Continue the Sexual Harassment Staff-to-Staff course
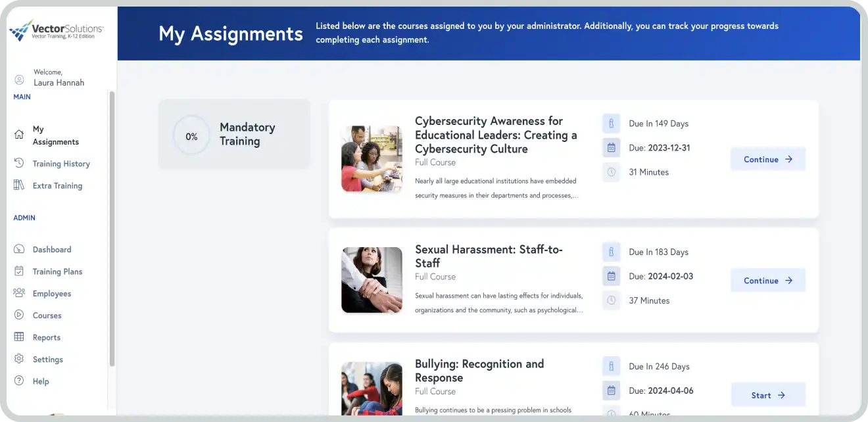The width and height of the screenshot is (868, 422). [x=767, y=281]
